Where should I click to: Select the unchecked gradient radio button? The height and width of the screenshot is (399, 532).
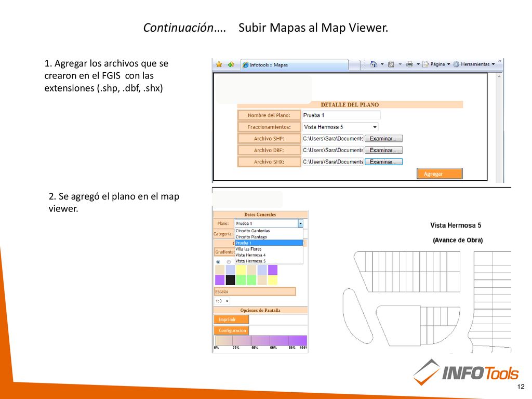pos(229,262)
